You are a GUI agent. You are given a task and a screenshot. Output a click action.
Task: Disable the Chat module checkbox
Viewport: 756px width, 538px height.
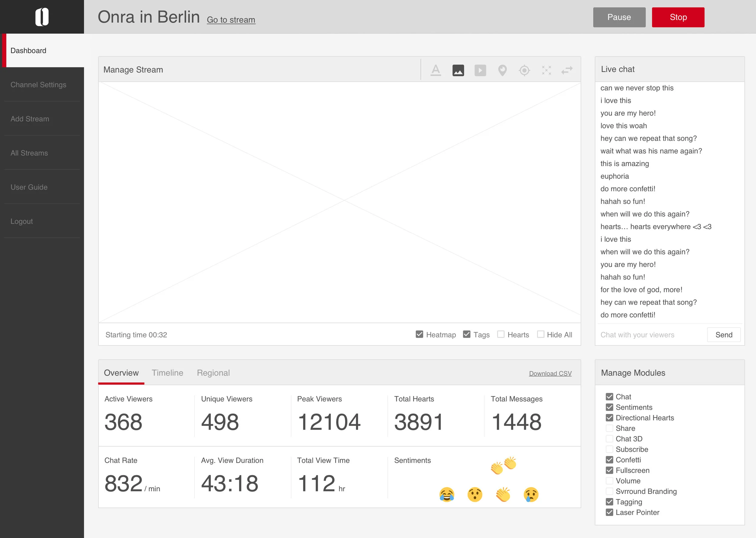coord(609,397)
